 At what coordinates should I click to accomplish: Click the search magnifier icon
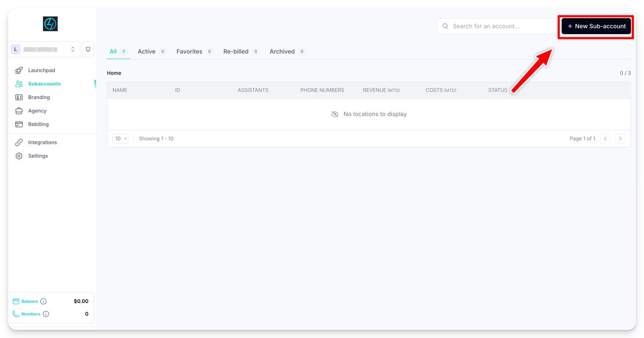445,26
